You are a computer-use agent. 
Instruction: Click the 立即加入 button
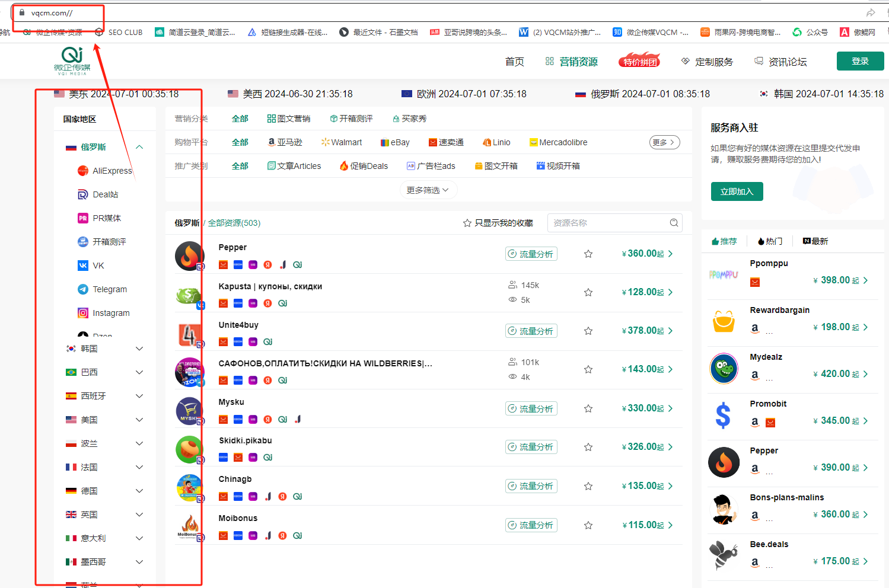pyautogui.click(x=737, y=191)
